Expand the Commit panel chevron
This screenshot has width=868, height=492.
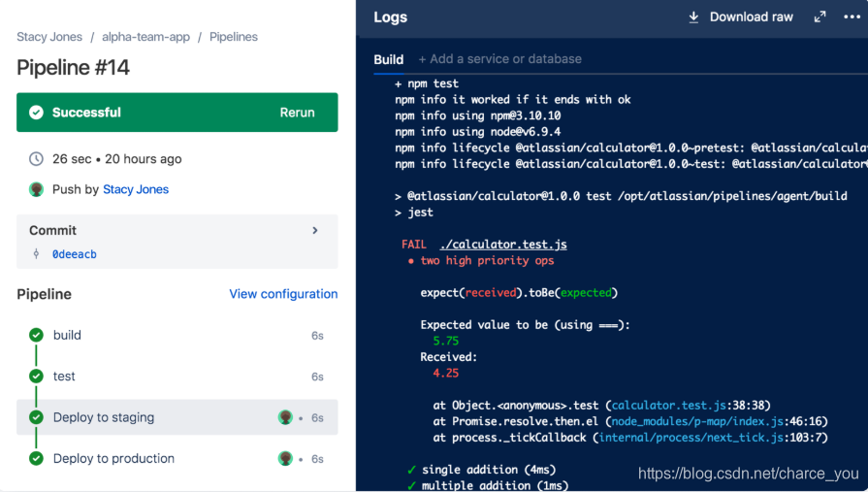tap(315, 231)
